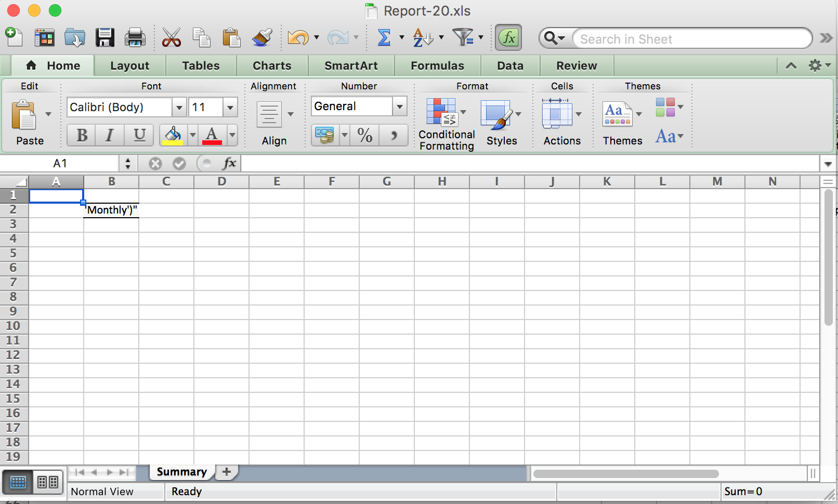This screenshot has width=838, height=504.
Task: Toggle italic formatting
Action: [109, 135]
